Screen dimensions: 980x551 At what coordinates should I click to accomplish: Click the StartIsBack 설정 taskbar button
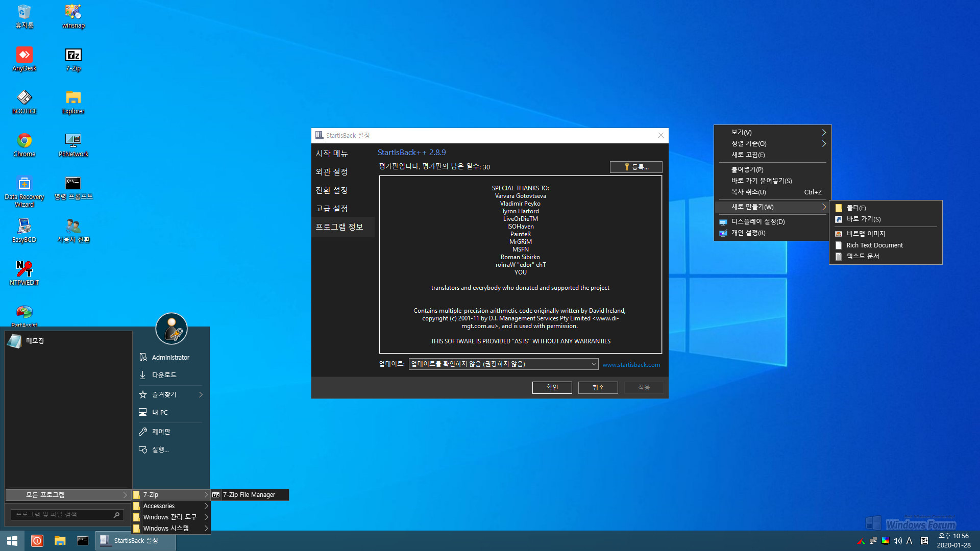click(136, 541)
